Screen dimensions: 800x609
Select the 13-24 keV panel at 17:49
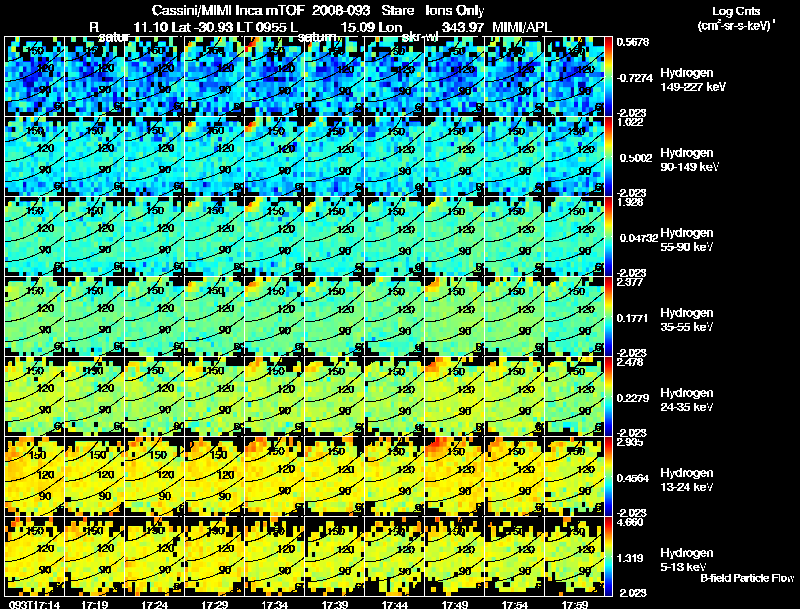pos(455,476)
